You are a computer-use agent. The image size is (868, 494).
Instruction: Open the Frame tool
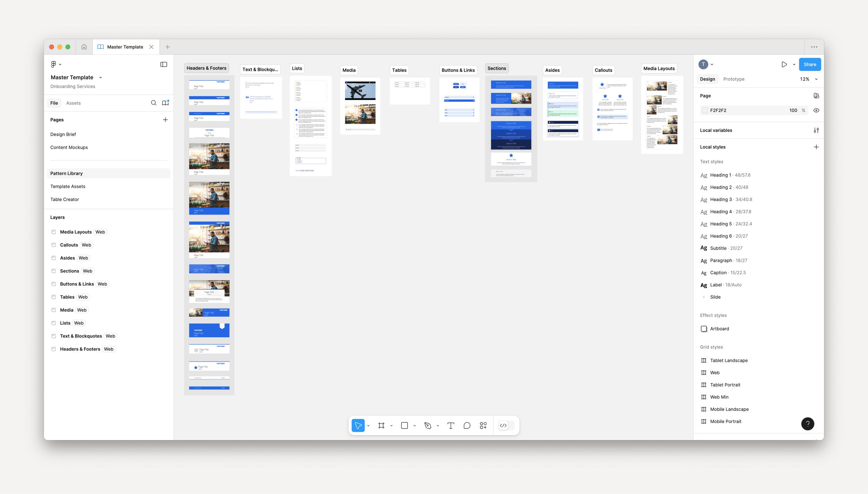(x=381, y=425)
